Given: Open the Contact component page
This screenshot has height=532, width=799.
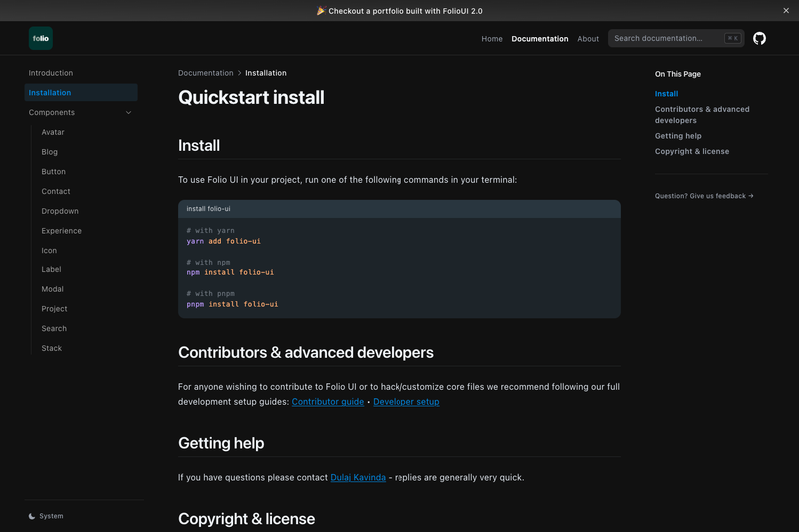Looking at the screenshot, I should coord(56,191).
